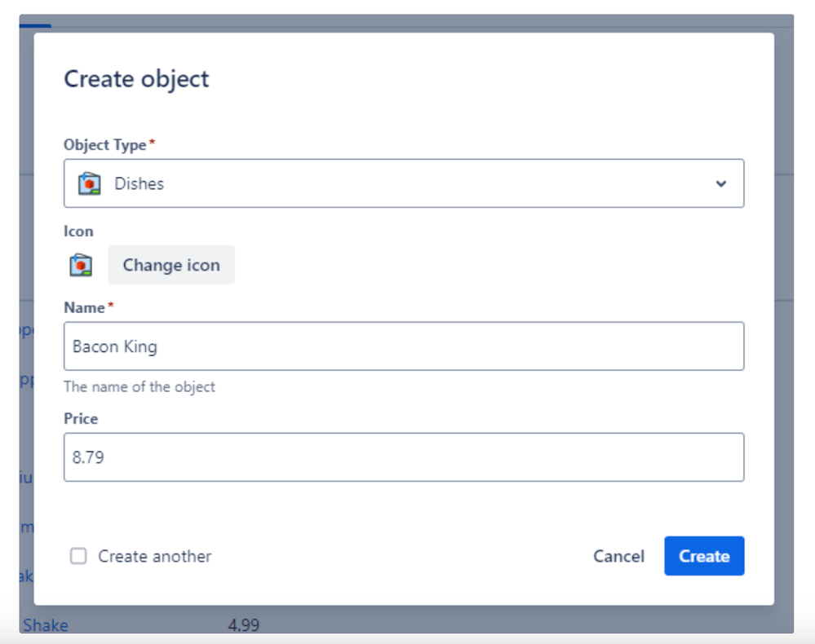Click the Name field containing Bacon King

pos(404,346)
